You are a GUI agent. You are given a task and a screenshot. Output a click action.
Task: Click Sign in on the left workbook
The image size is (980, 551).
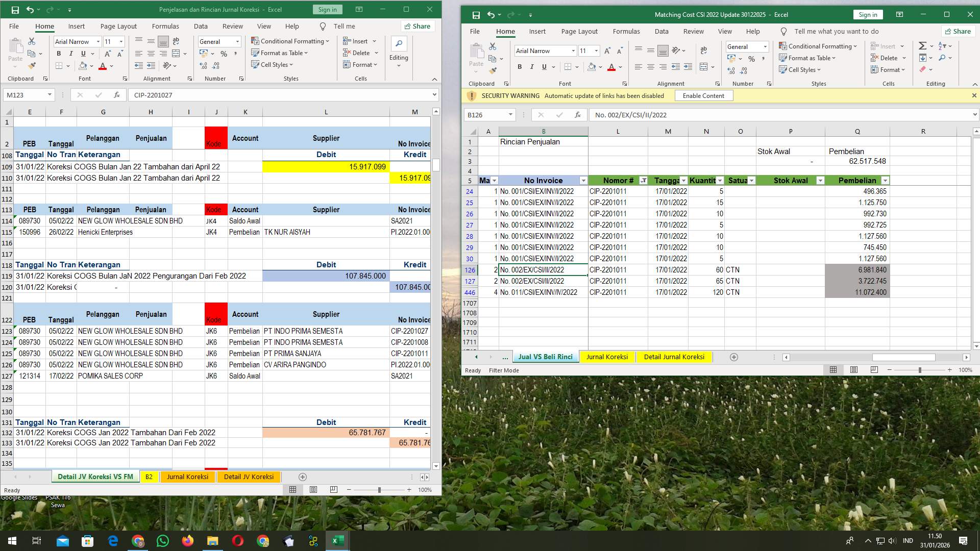[327, 9]
